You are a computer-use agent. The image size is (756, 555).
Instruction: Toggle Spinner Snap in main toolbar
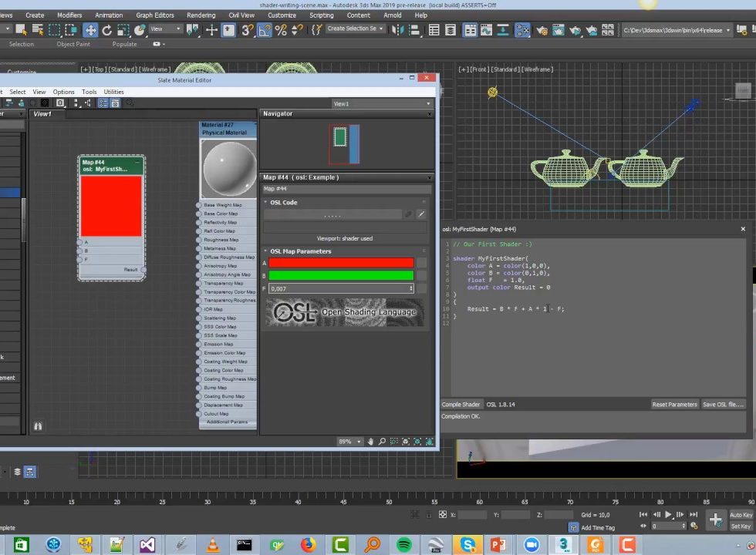pyautogui.click(x=298, y=30)
